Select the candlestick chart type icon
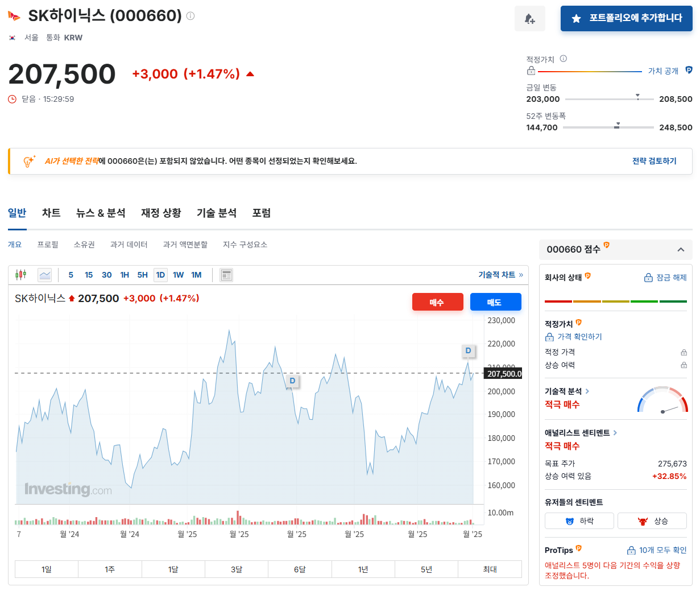This screenshot has height=603, width=700. pos(21,275)
